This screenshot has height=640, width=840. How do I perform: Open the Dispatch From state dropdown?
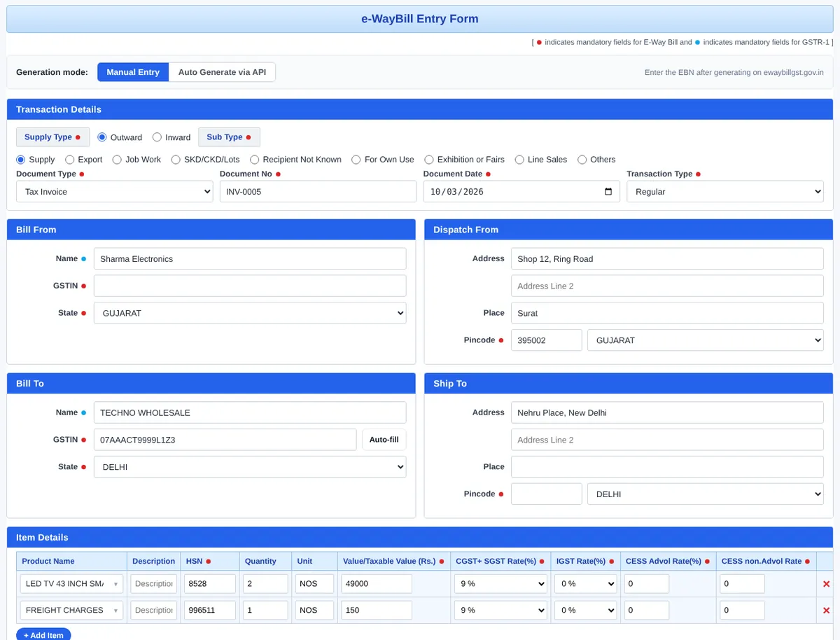tap(705, 340)
